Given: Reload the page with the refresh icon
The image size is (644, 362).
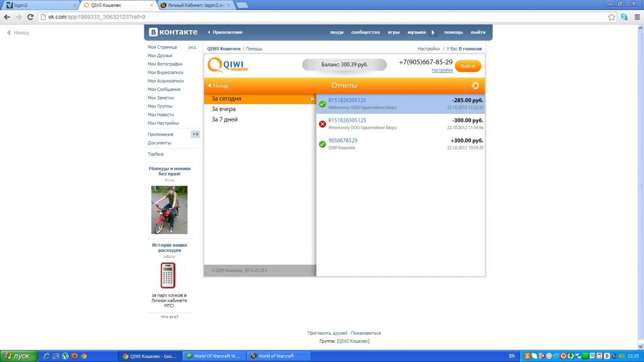Looking at the screenshot, I should pos(30,17).
